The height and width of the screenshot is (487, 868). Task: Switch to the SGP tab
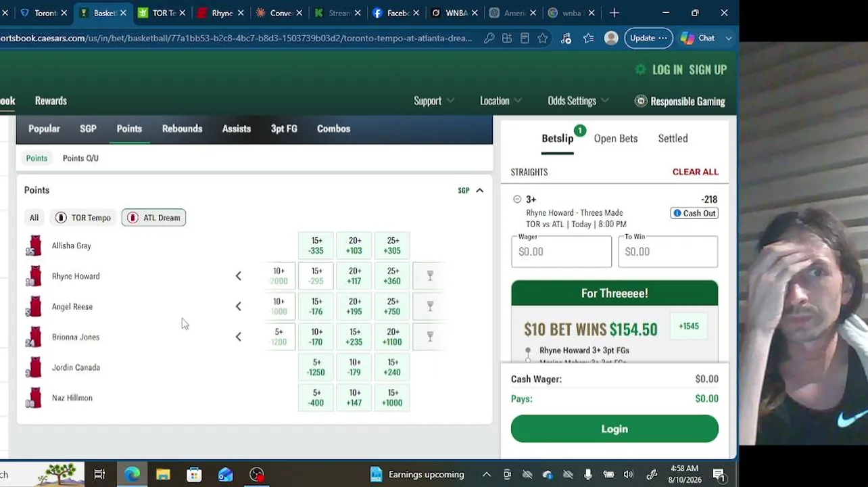tap(88, 129)
